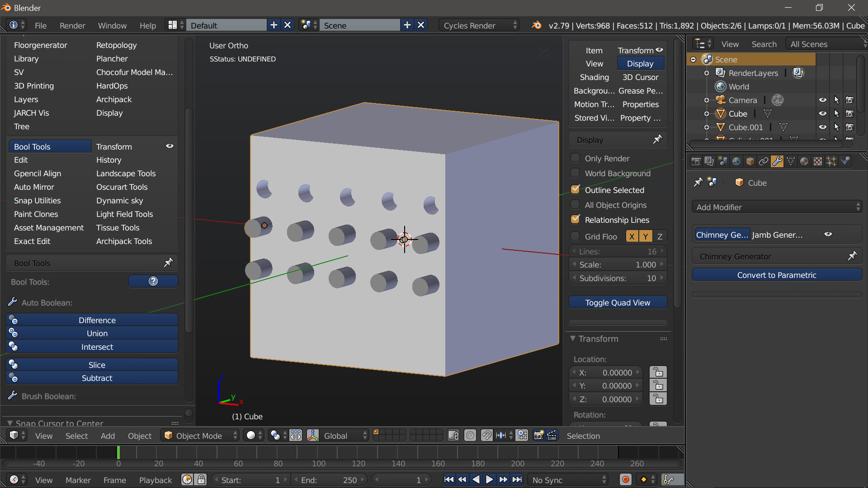The image size is (868, 488).
Task: Open the Render menu
Action: [x=72, y=26]
